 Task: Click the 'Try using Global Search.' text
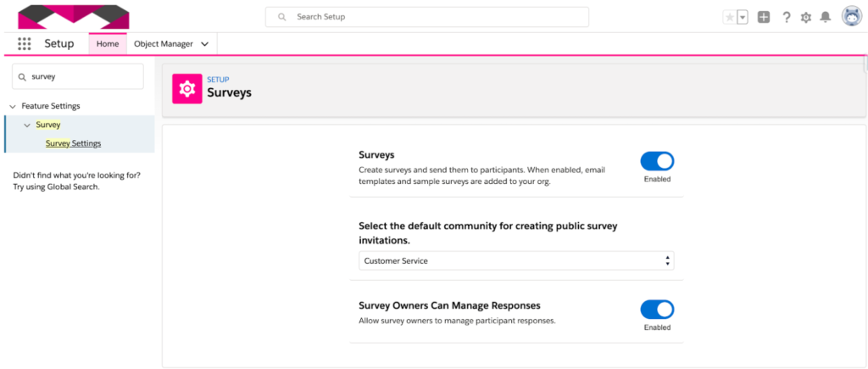tap(55, 187)
